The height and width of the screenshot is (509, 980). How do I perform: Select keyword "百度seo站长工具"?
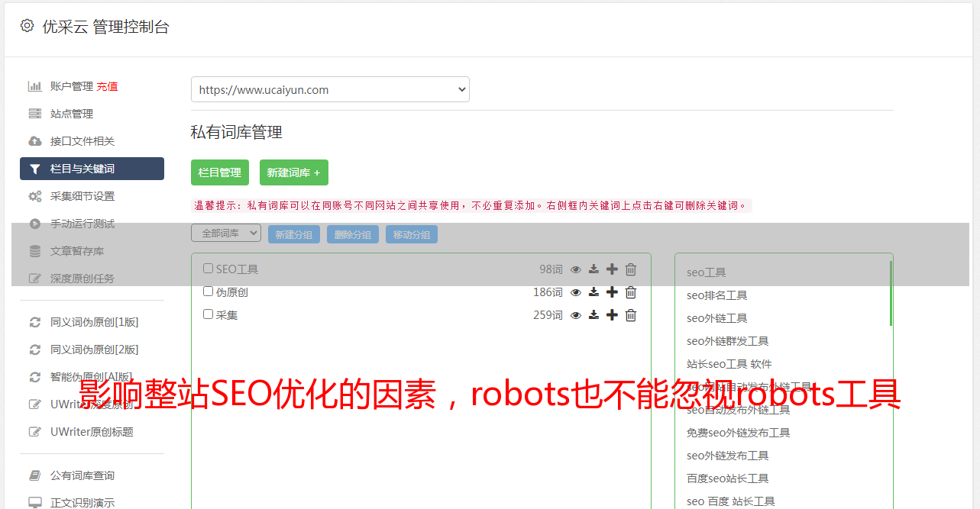click(x=727, y=478)
